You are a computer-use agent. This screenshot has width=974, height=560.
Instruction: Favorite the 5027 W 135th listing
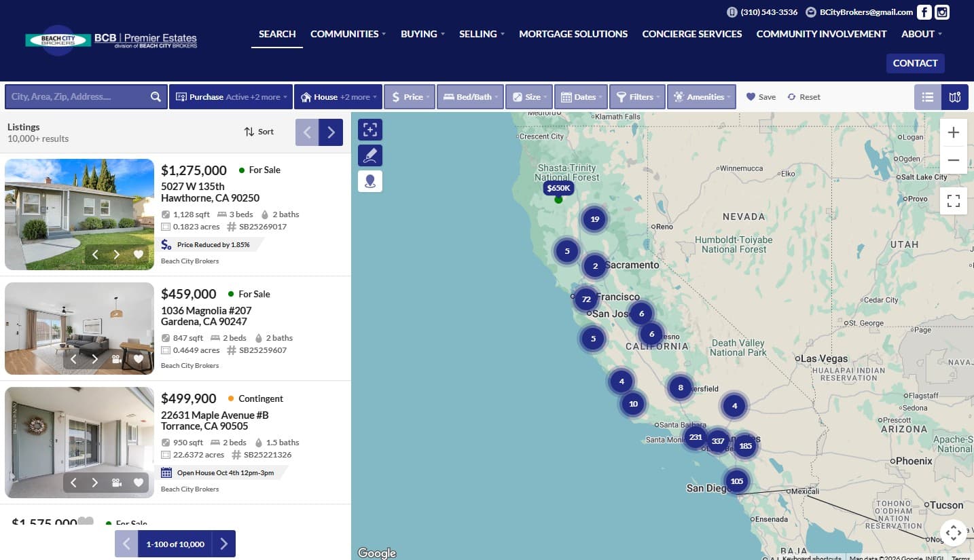(139, 255)
